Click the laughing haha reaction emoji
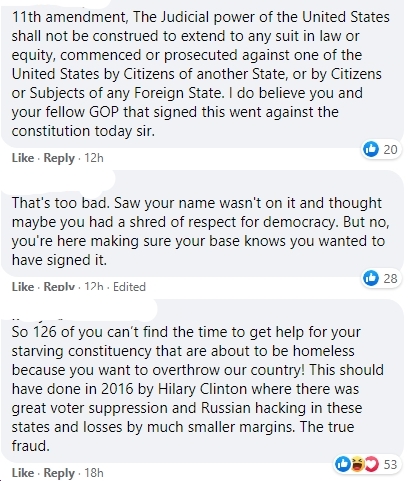The height and width of the screenshot is (481, 408). [x=356, y=464]
